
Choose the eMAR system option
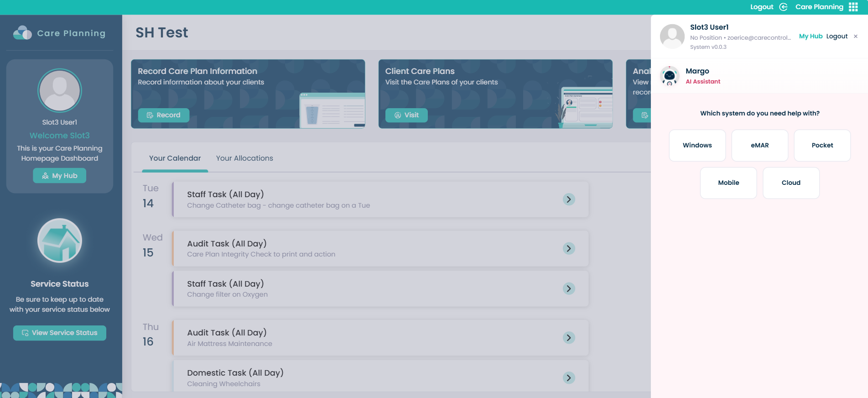point(759,146)
